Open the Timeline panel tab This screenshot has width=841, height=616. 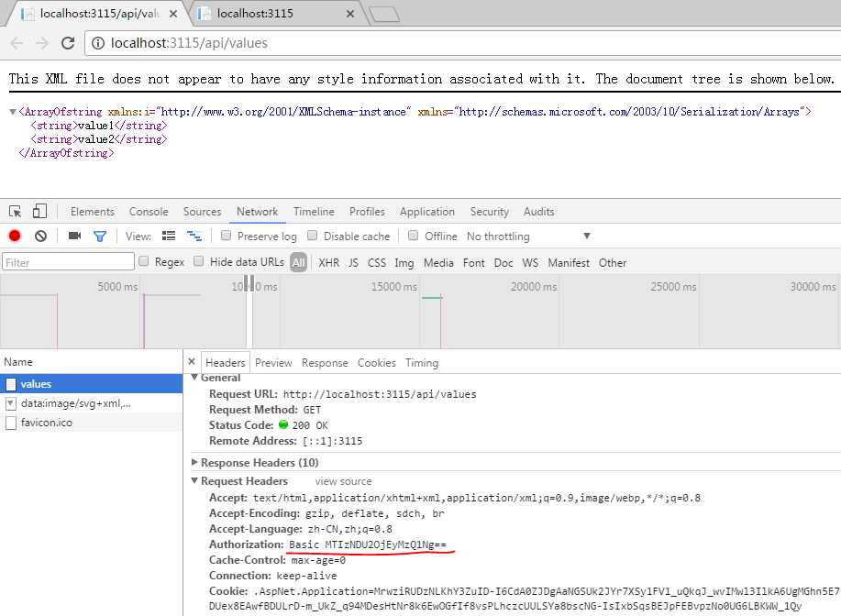(314, 212)
